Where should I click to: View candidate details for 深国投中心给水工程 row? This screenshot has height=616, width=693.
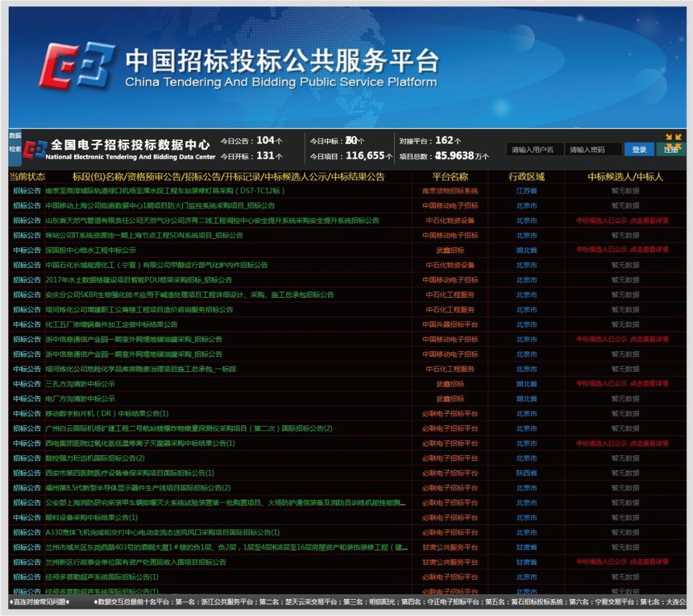[623, 250]
